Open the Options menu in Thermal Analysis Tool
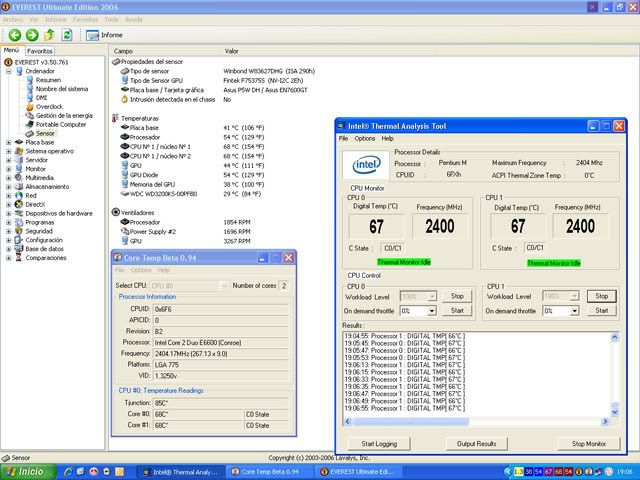This screenshot has width=640, height=480. [x=364, y=138]
